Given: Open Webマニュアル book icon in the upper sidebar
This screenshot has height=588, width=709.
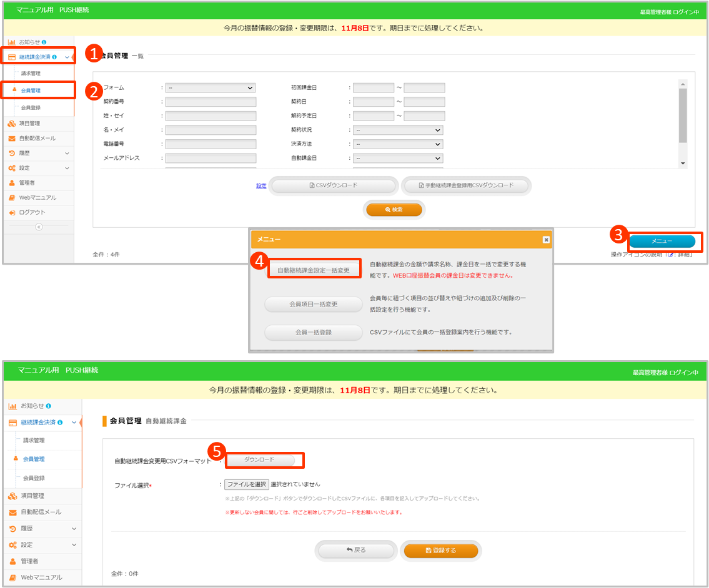Looking at the screenshot, I should (x=12, y=198).
